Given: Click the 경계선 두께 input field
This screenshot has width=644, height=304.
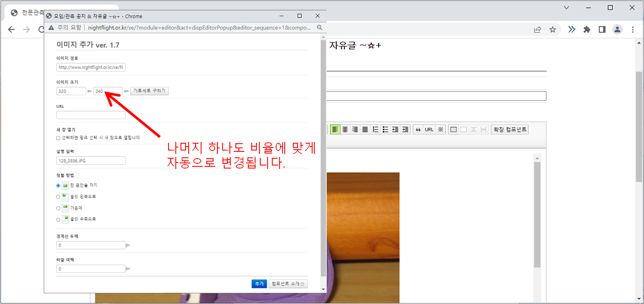Looking at the screenshot, I should pos(90,245).
